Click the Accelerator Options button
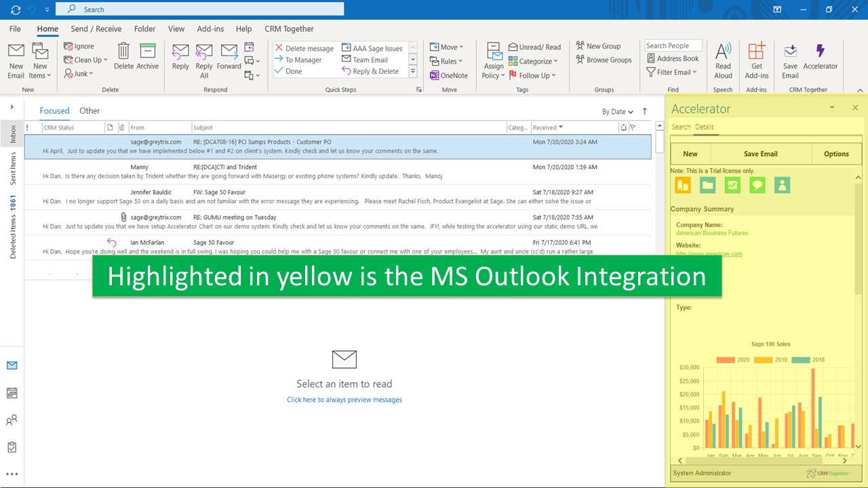The width and height of the screenshot is (868, 488). click(836, 154)
